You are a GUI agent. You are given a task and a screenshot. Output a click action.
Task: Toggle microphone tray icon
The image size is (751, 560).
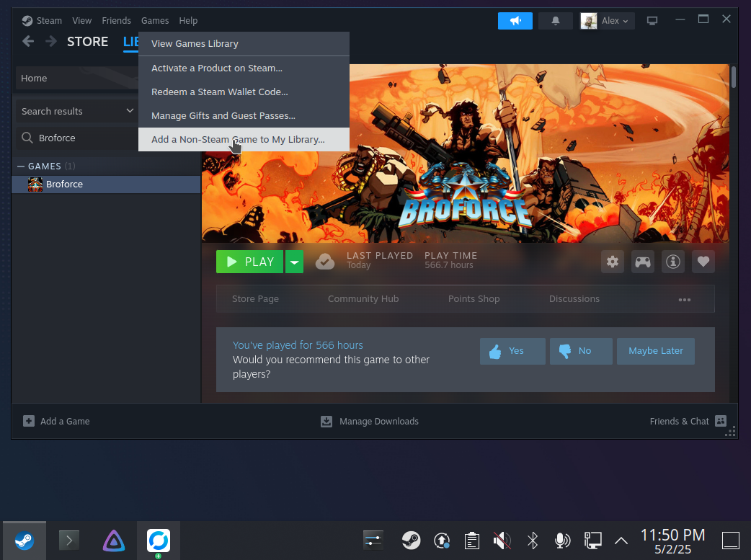(562, 541)
